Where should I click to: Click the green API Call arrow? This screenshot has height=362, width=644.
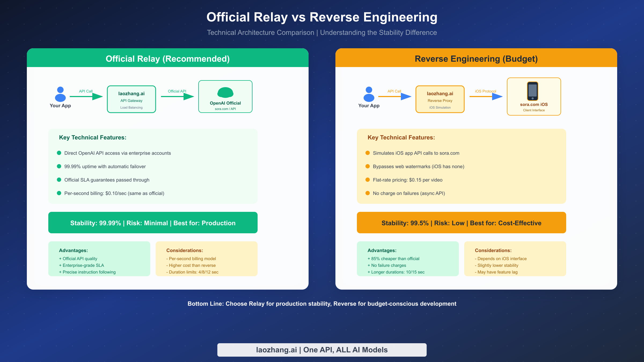point(86,97)
